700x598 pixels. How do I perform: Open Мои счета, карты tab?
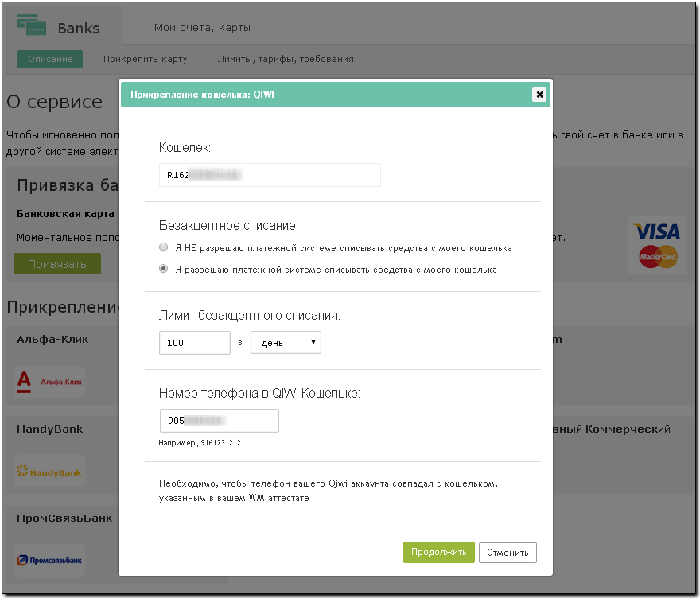[202, 28]
